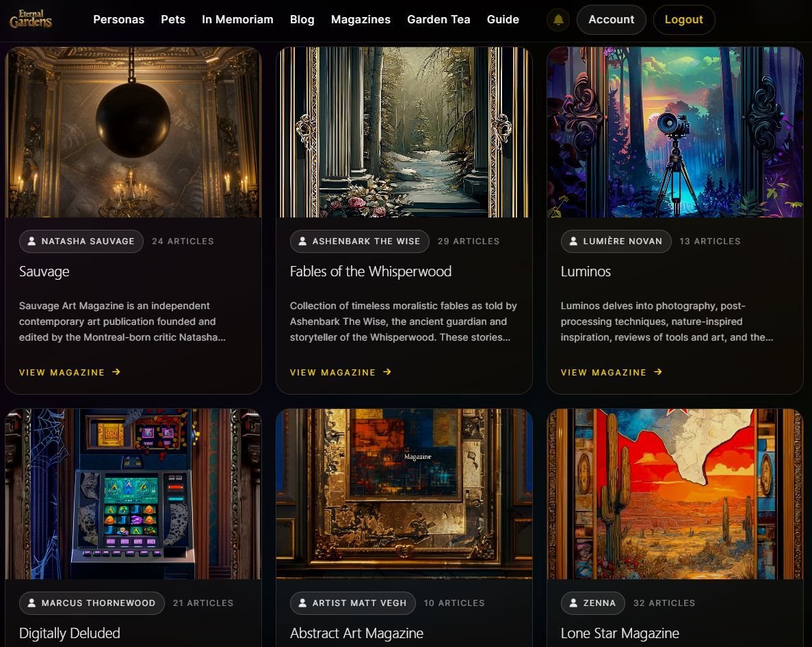Click the person icon beside Artist Matt Vegh
This screenshot has width=812, height=647.
[302, 603]
